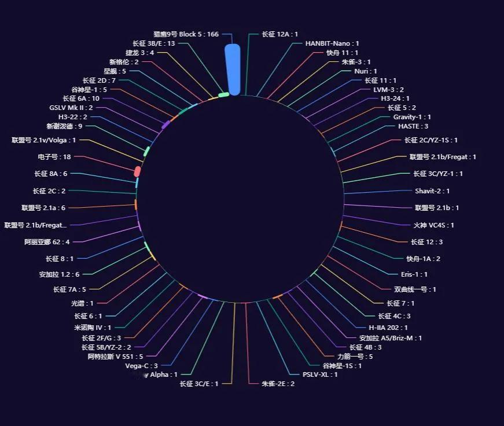Select the '阿丽亚娜 62 : 4' label
The image size is (504, 426).
click(x=47, y=242)
